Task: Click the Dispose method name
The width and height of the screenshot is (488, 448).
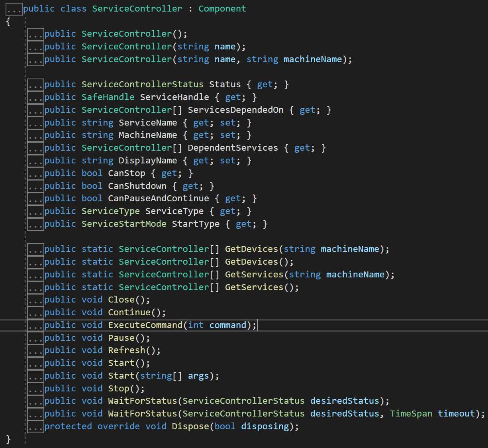Action: (x=190, y=426)
